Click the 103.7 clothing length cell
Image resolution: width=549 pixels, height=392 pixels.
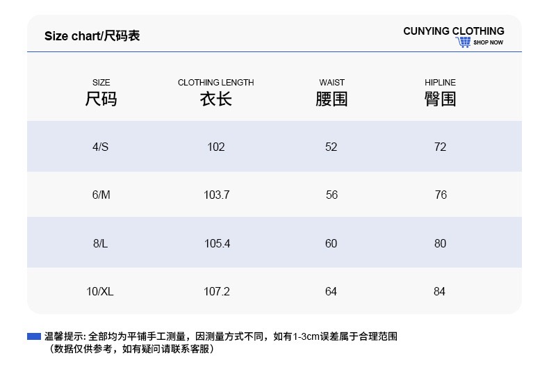click(216, 195)
